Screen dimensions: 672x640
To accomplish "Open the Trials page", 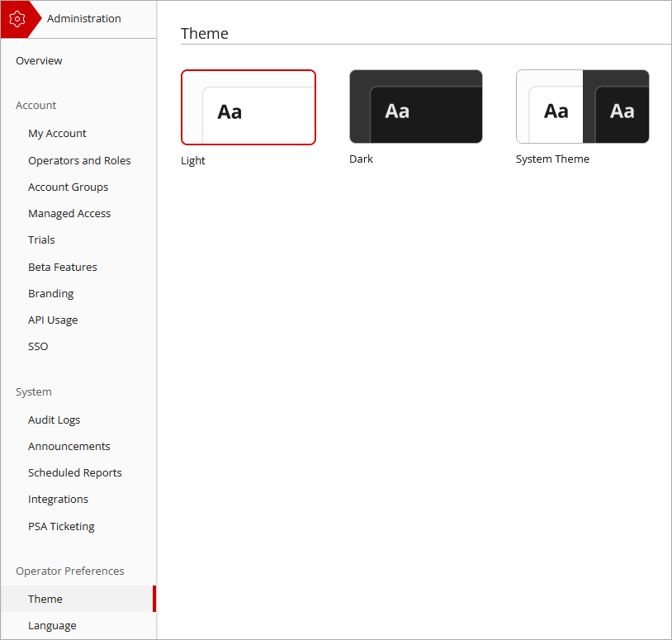I will click(41, 239).
